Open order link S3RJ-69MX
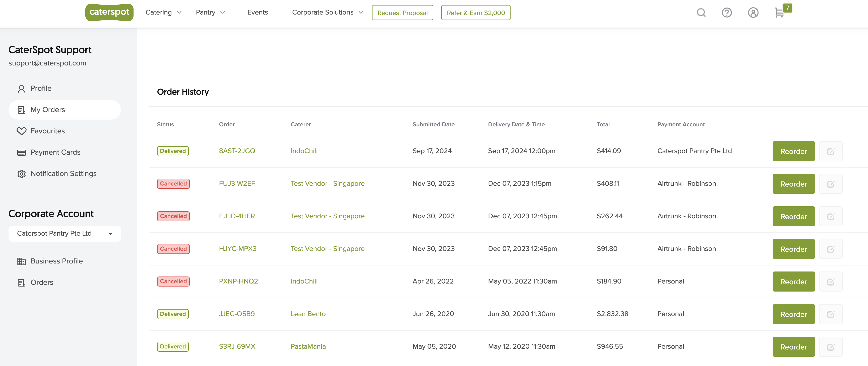This screenshot has width=868, height=366. (237, 347)
